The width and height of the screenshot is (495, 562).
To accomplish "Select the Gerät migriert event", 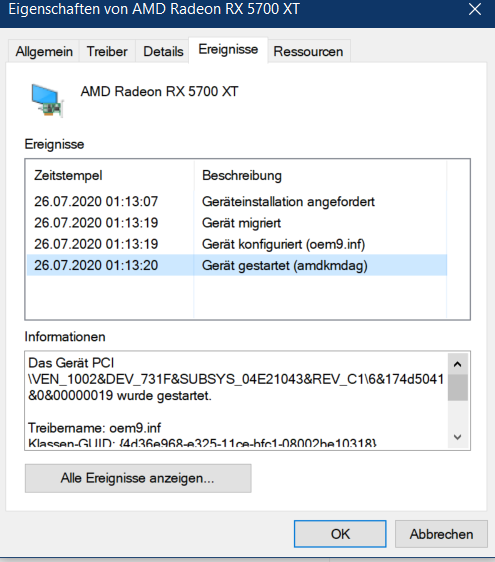I will [237, 223].
